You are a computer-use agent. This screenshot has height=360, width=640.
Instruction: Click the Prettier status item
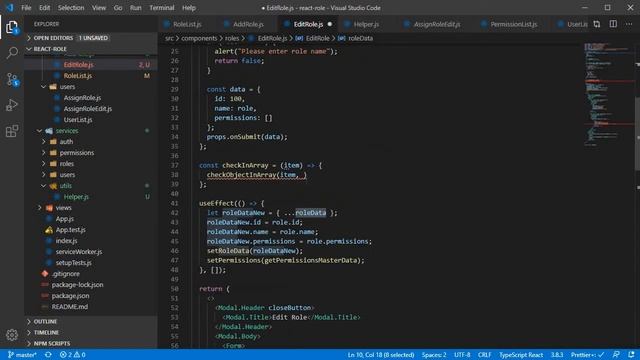click(x=587, y=355)
